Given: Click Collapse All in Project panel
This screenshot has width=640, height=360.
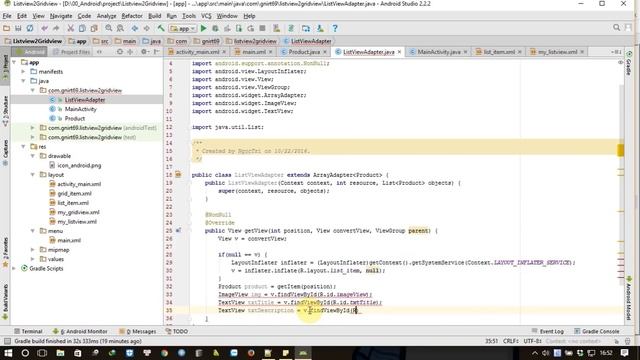Looking at the screenshot, I should click(x=130, y=52).
